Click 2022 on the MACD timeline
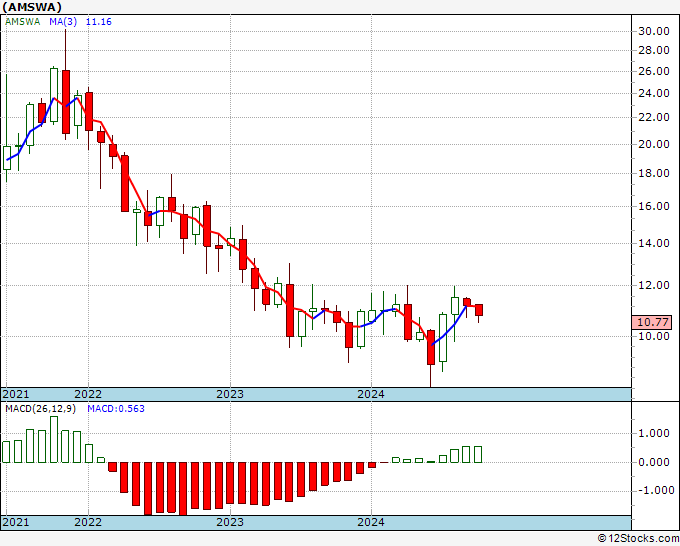 coord(88,522)
